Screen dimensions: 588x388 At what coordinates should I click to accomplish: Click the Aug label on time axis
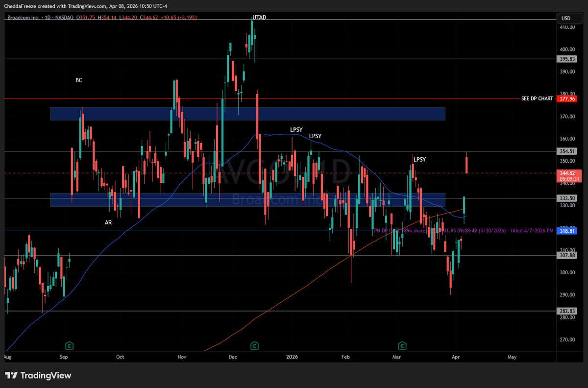coord(7,358)
